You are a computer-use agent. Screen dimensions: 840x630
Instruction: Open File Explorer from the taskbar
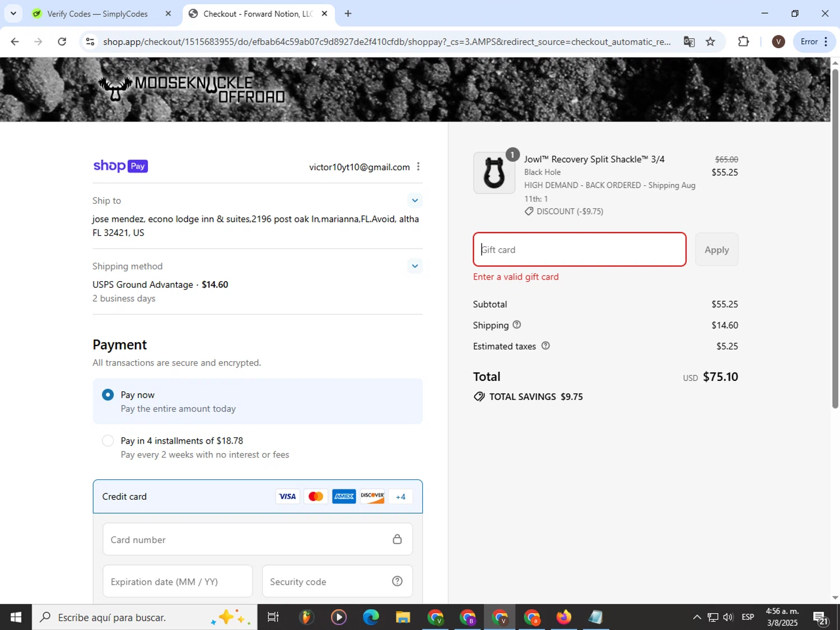pos(403,617)
